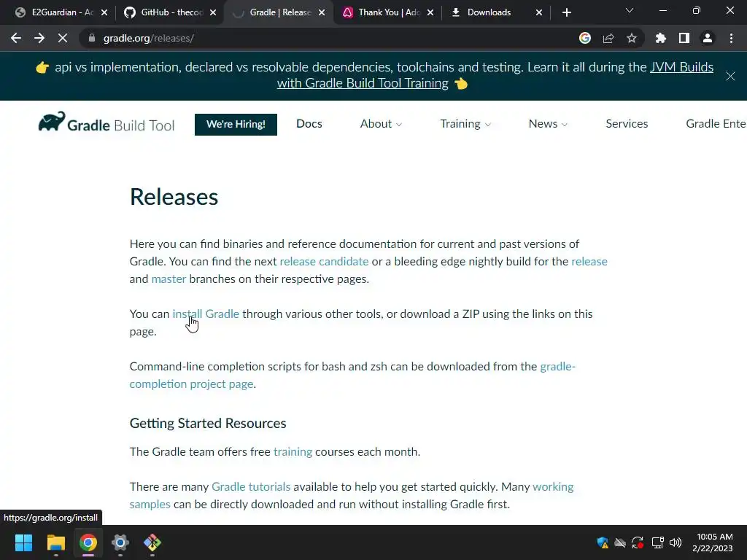Open the tab search chevron
Viewport: 747px width, 560px height.
630,10
